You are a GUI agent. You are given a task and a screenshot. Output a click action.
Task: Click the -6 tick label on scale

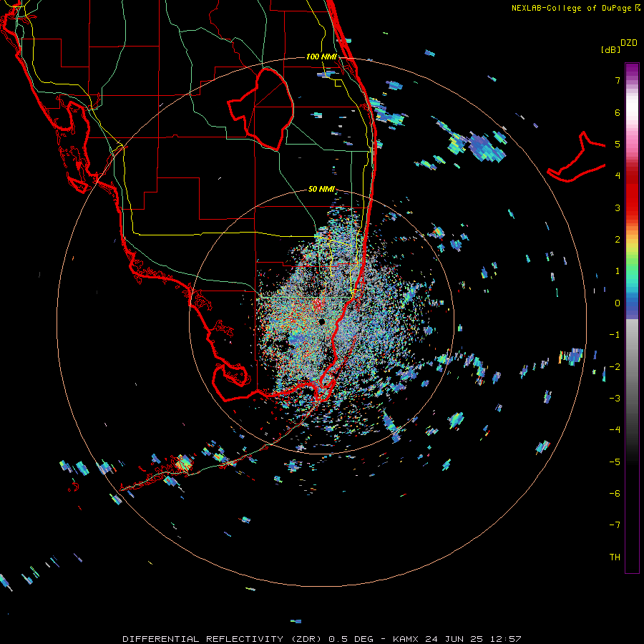click(x=615, y=494)
